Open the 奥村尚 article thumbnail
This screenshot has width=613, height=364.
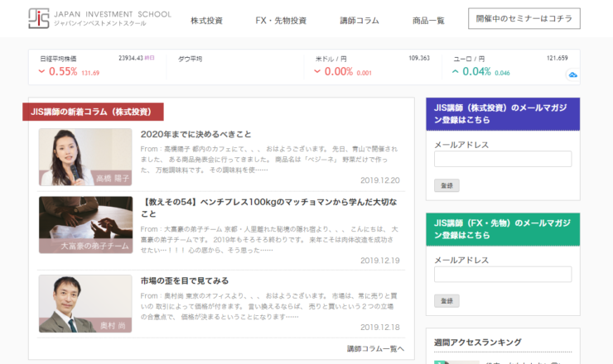pyautogui.click(x=84, y=303)
